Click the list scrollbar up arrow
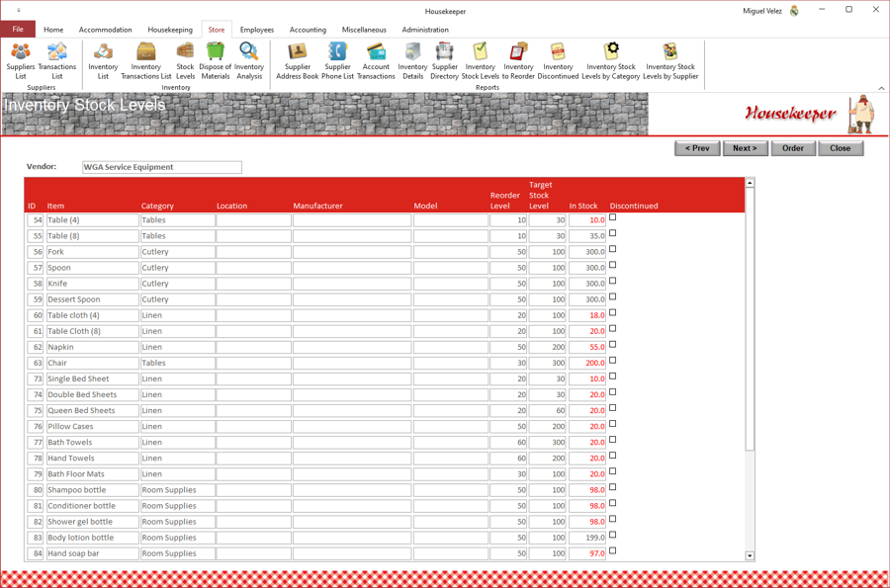The image size is (890, 588). [750, 183]
